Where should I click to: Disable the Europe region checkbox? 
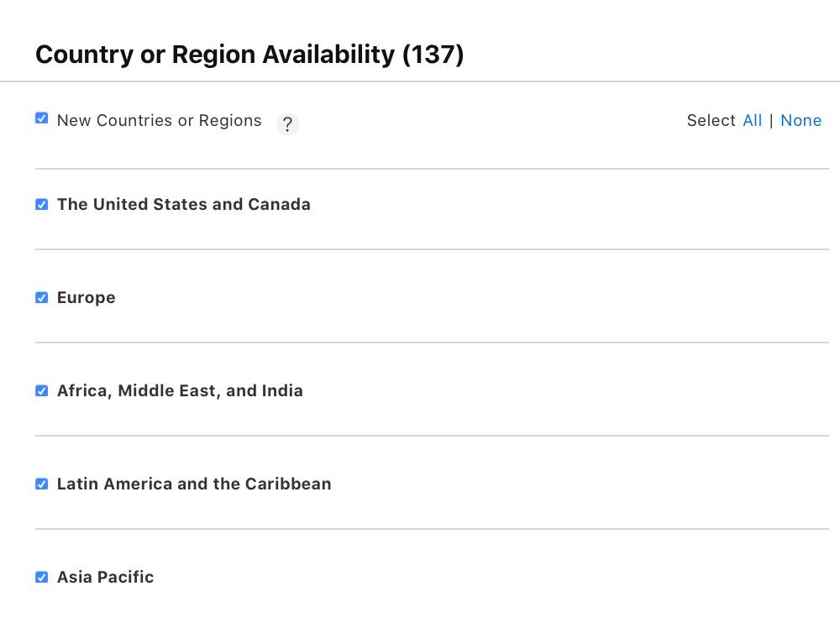(x=42, y=297)
